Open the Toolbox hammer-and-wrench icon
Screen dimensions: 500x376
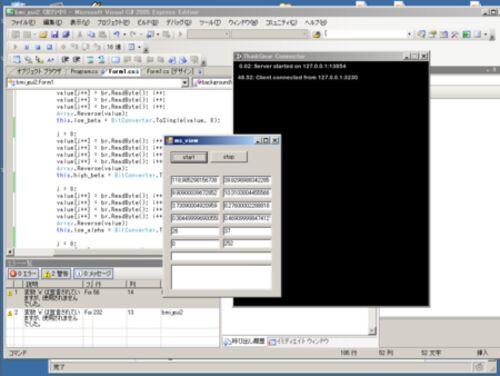(455, 34)
